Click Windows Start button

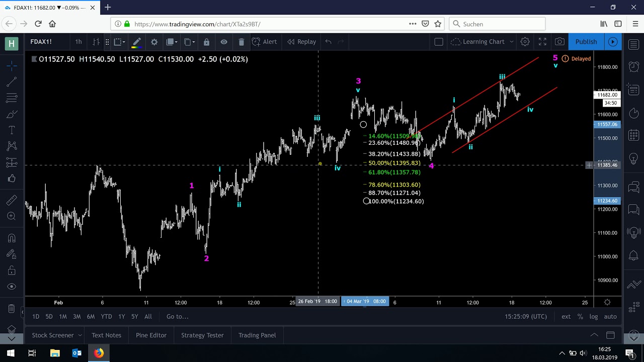pyautogui.click(x=11, y=353)
